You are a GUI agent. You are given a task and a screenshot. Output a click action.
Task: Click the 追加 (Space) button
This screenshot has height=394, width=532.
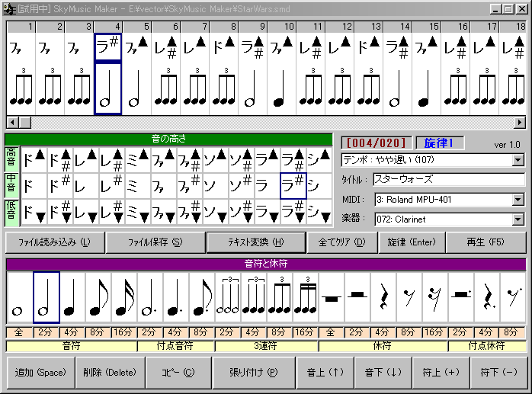40,373
